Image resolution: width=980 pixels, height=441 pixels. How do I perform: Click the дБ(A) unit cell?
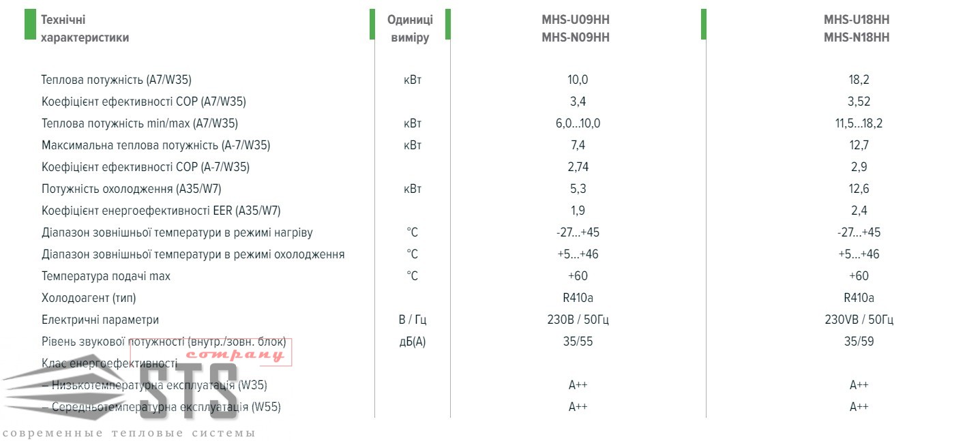[413, 341]
